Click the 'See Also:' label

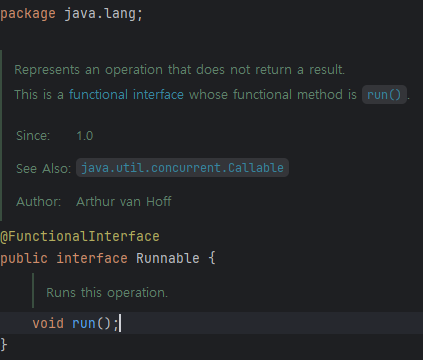[43, 169]
